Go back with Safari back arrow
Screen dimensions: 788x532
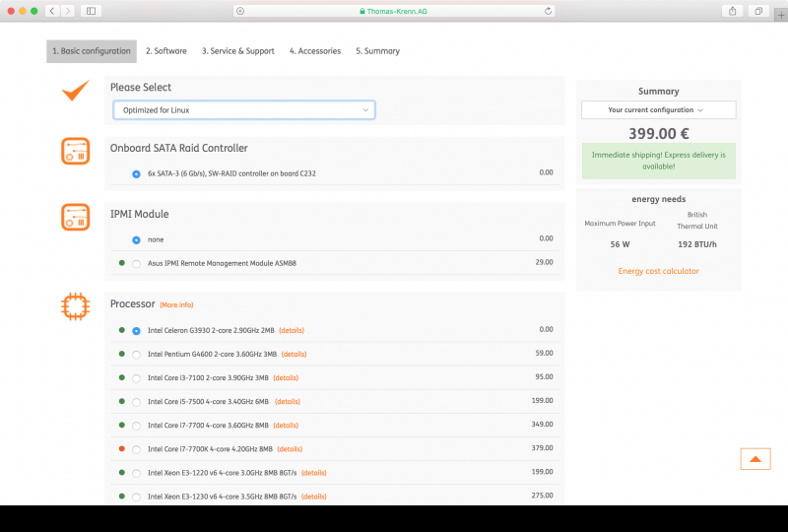coord(52,11)
